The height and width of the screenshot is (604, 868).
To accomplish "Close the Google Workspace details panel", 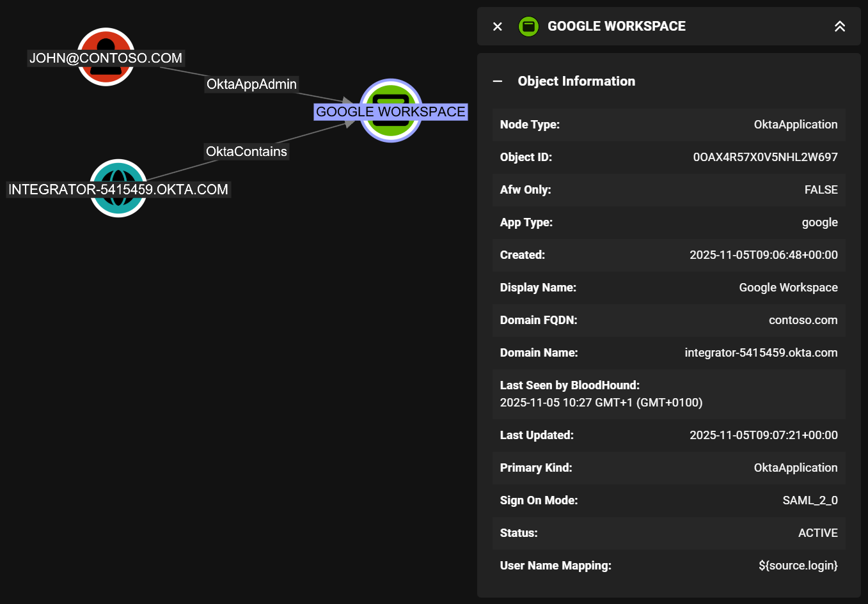I will point(498,26).
